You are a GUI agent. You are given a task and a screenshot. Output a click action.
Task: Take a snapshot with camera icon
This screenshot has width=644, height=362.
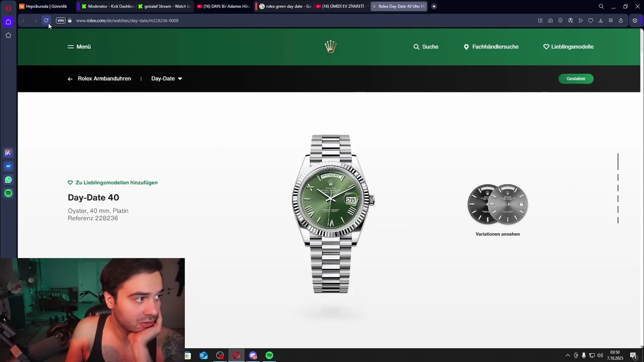(x=550, y=21)
